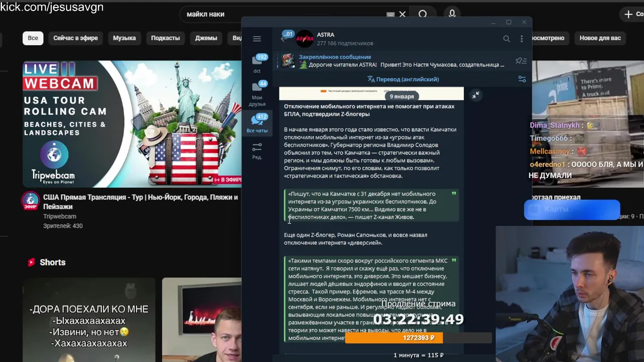The image size is (644, 362).
Task: Click the Перевод (английский) translate bar
Action: (x=404, y=79)
